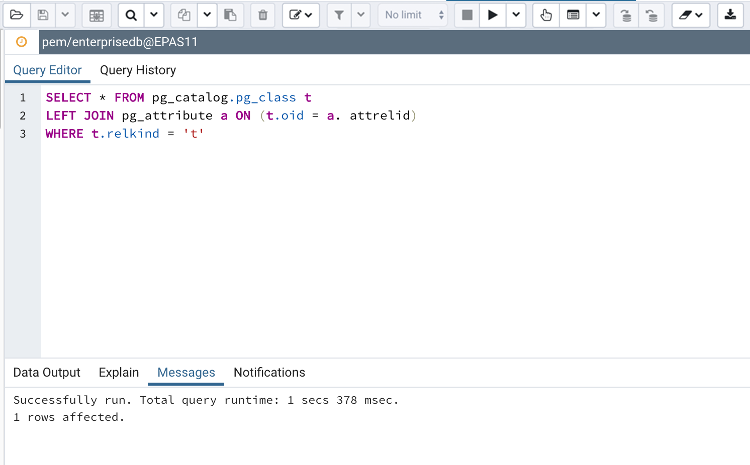Open the clear eraser dropdown button
Screen dimensions: 750x465
691,15
